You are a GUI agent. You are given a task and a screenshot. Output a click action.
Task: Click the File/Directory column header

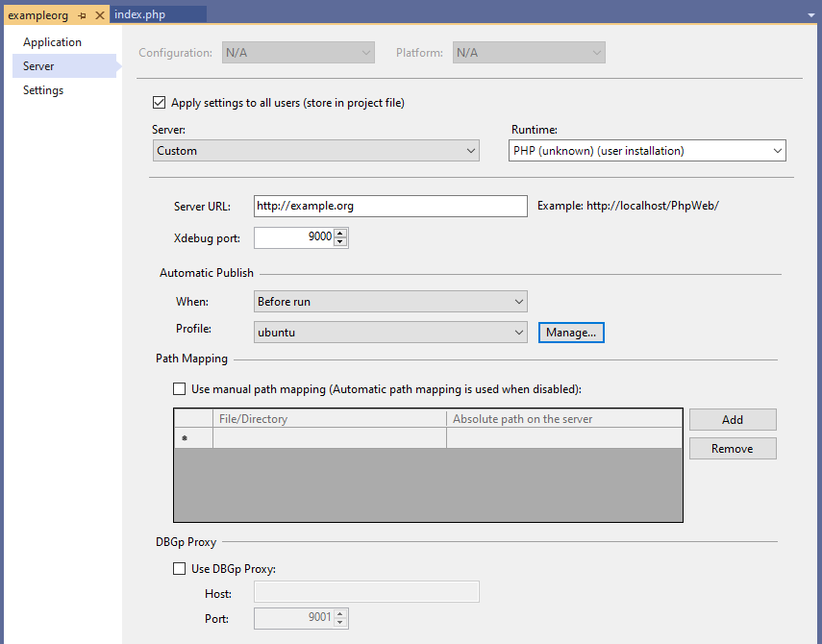pos(330,419)
